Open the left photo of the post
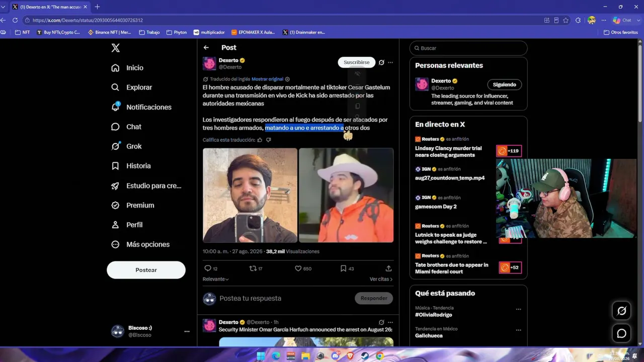The width and height of the screenshot is (644, 362). pyautogui.click(x=250, y=195)
